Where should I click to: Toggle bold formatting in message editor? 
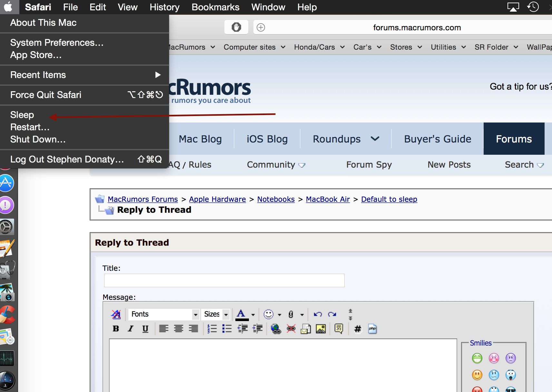click(x=116, y=328)
